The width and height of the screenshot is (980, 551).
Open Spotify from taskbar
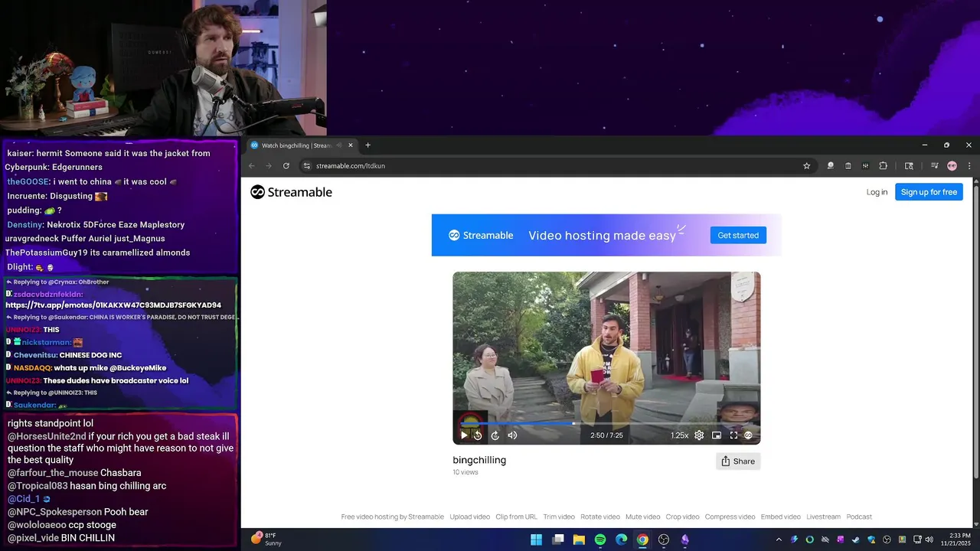600,540
